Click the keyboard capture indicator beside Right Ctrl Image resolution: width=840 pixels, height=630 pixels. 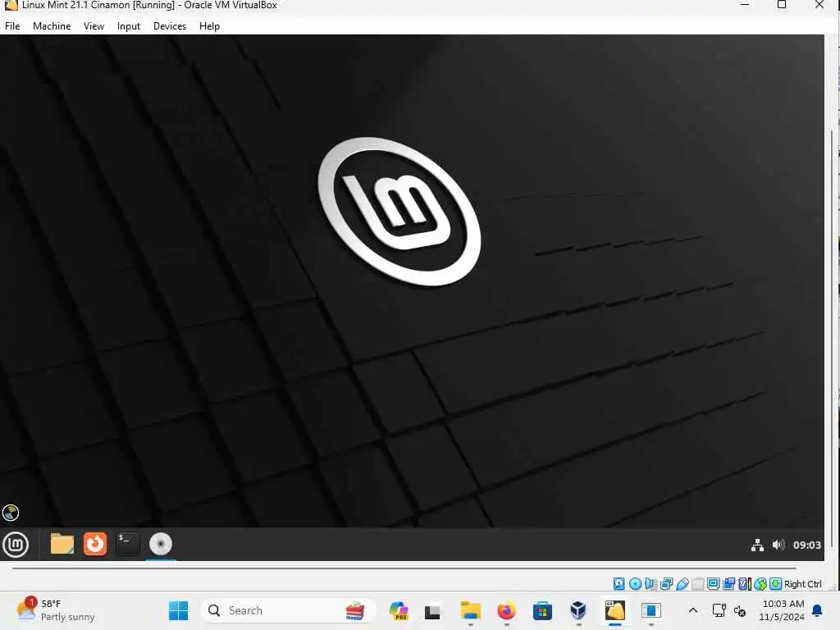776,584
